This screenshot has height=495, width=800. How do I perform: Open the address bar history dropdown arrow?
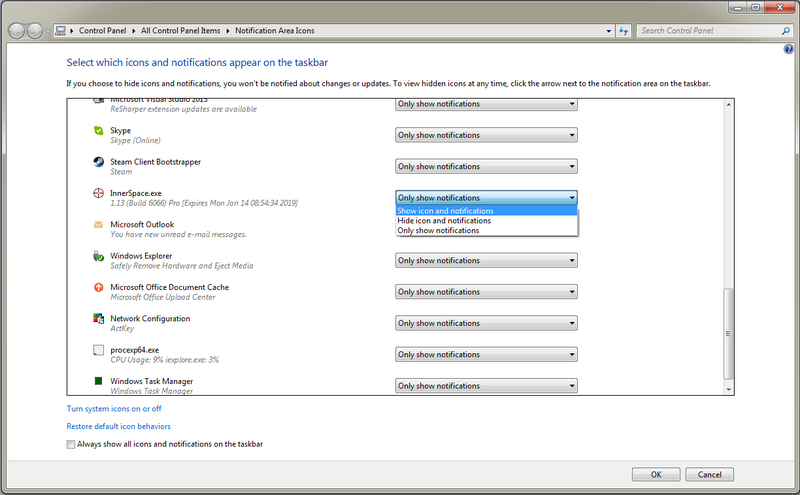[609, 31]
